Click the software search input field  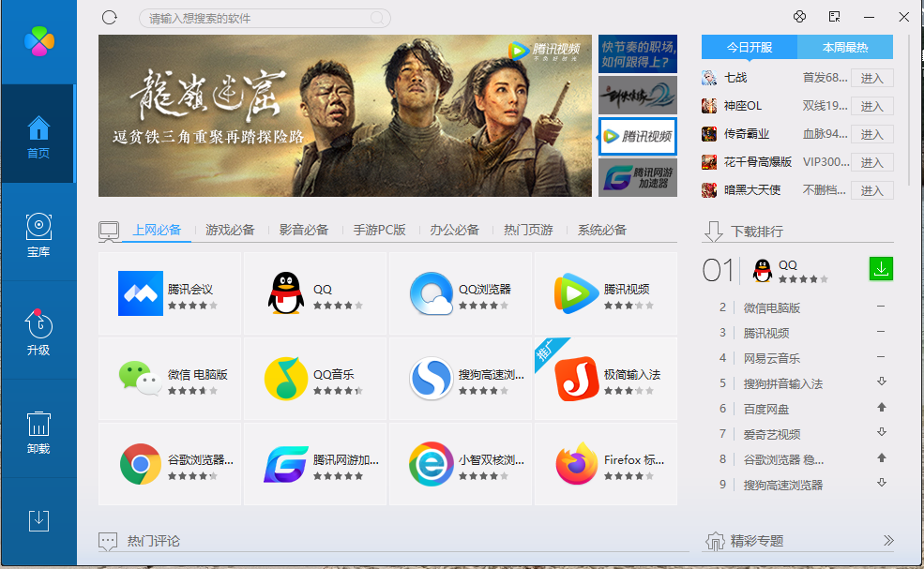pyautogui.click(x=265, y=18)
